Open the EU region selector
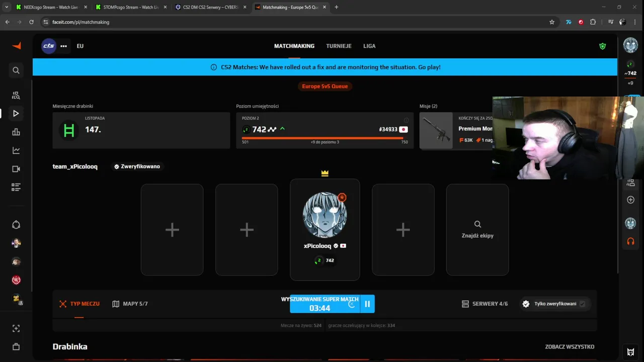This screenshot has height=362, width=644. tap(80, 46)
